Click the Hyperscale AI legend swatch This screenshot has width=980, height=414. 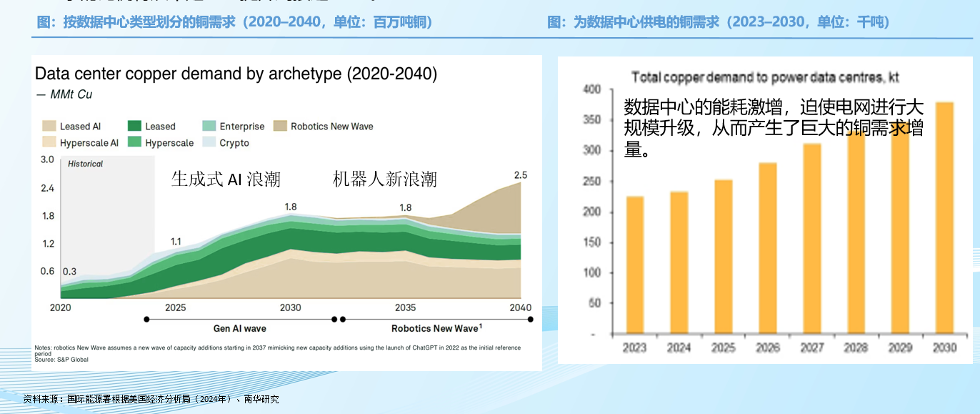click(49, 143)
